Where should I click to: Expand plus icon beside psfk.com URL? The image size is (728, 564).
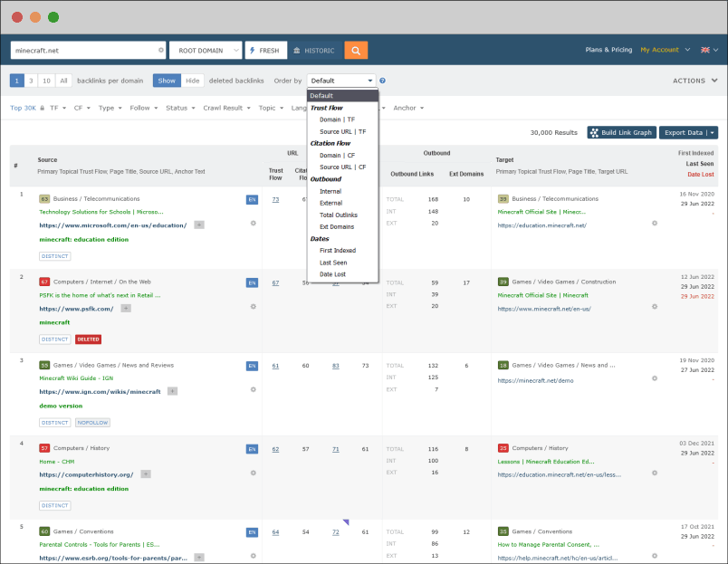click(126, 308)
